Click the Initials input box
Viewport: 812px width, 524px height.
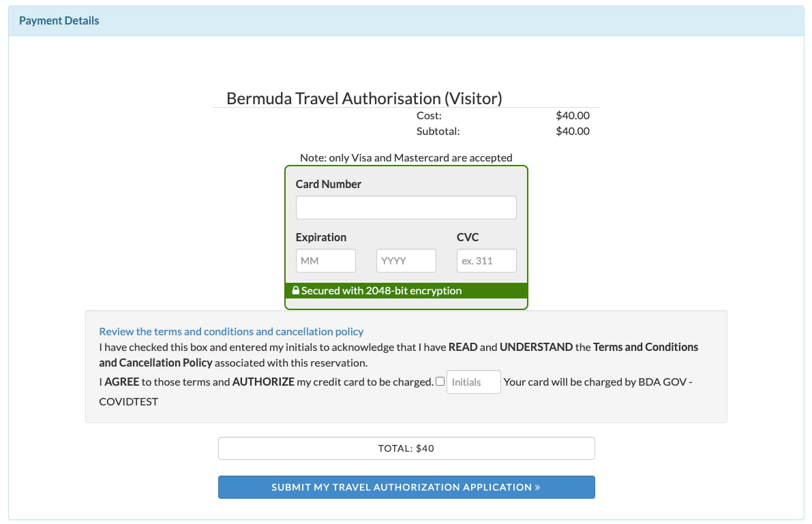pos(473,382)
